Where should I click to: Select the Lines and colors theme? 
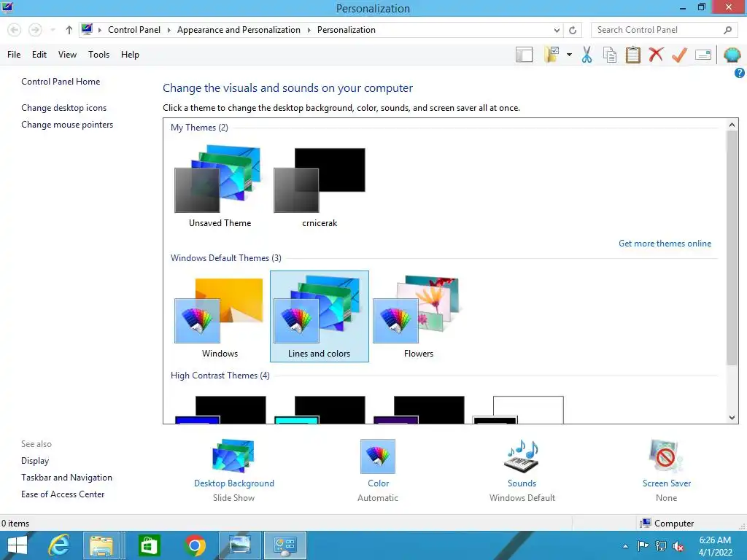tap(320, 316)
